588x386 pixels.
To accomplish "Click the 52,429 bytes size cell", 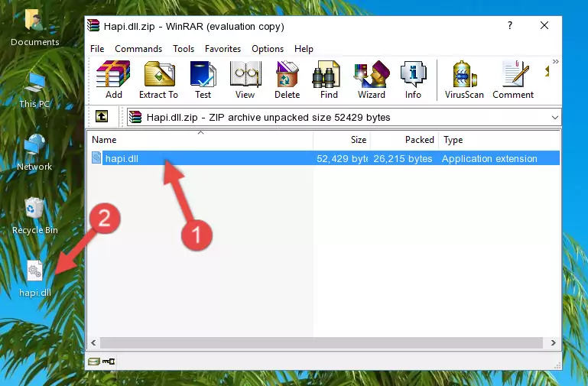I will point(342,158).
